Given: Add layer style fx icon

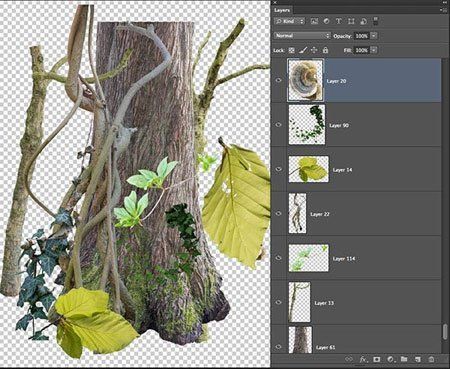Looking at the screenshot, I should (x=363, y=359).
